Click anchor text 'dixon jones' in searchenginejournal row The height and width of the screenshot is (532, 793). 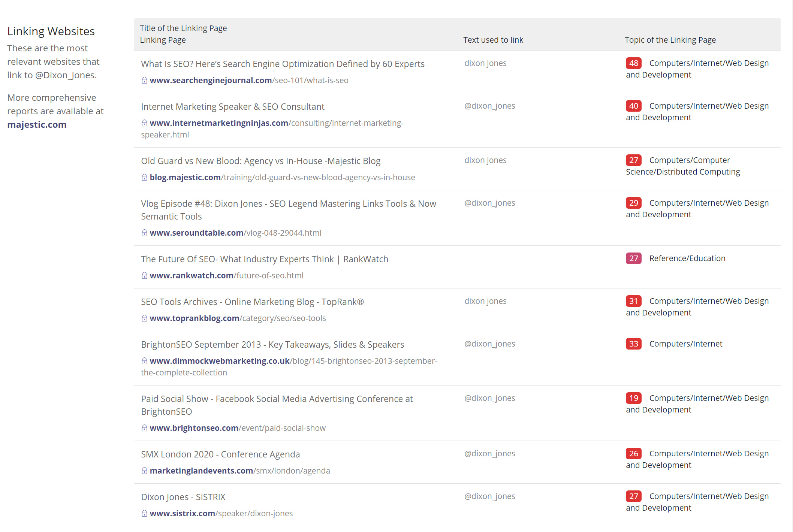click(x=485, y=63)
